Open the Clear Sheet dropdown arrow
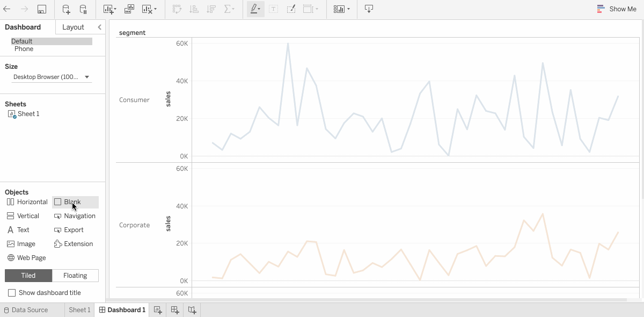 point(156,9)
